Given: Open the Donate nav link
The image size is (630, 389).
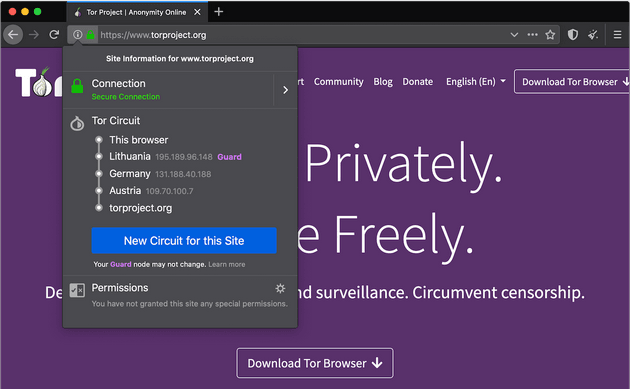Looking at the screenshot, I should (x=418, y=82).
